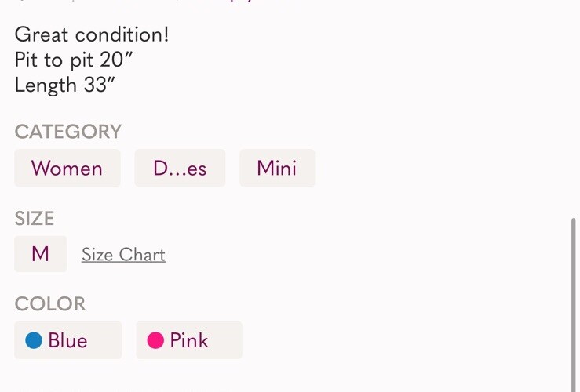Tap the Mini subcategory tag

click(x=277, y=169)
